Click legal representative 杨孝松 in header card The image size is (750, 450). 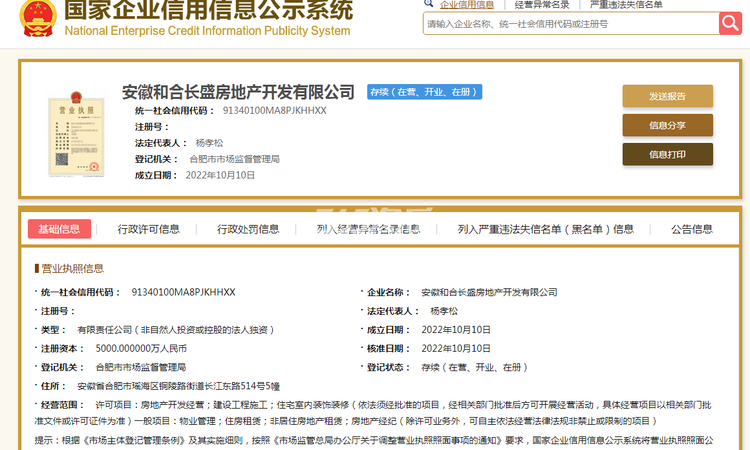point(209,143)
